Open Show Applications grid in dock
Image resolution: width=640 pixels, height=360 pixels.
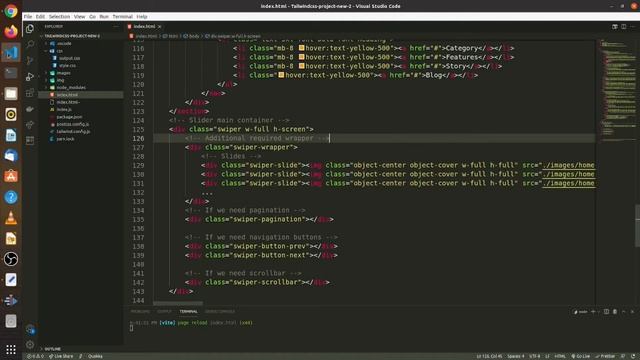click(x=11, y=349)
